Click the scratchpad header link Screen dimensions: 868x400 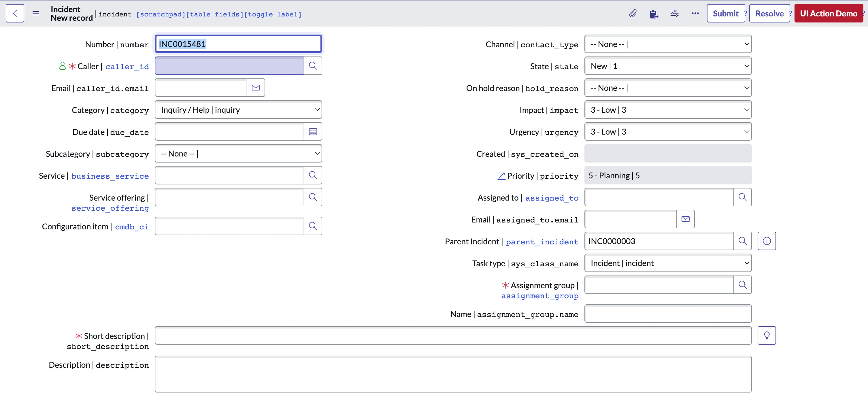(x=161, y=14)
